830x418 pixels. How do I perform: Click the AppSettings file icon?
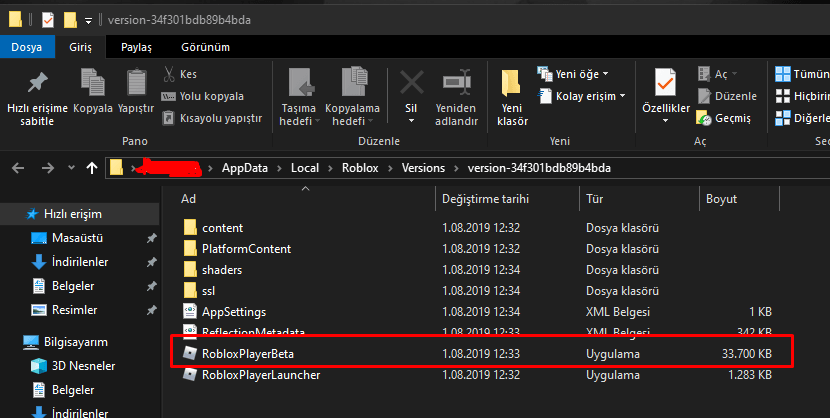click(x=190, y=311)
